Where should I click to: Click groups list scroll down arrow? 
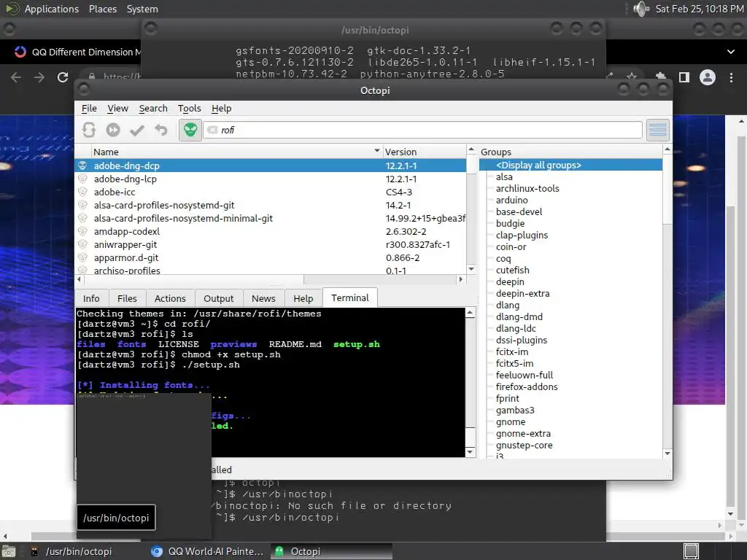[x=667, y=454]
